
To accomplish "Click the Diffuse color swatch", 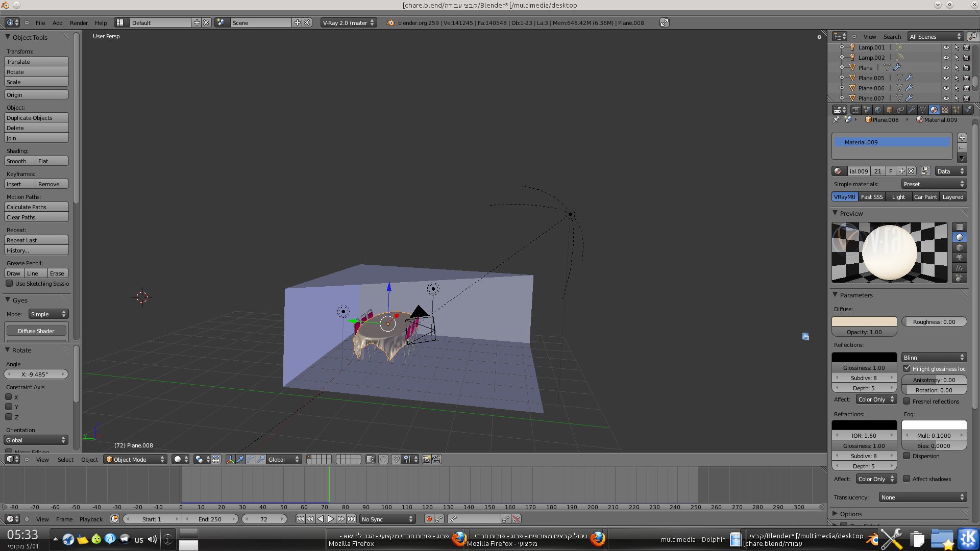I will click(x=864, y=322).
